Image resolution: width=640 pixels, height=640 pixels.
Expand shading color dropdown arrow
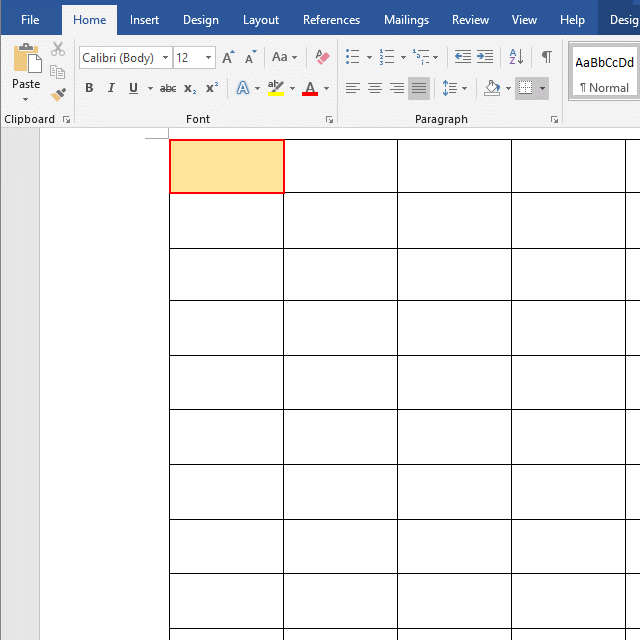[508, 89]
